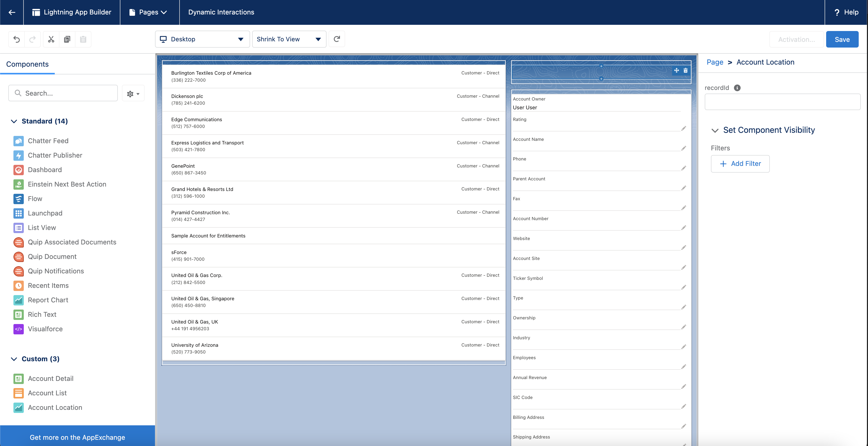Open the Desktop form factor dropdown
This screenshot has height=446, width=868.
202,39
